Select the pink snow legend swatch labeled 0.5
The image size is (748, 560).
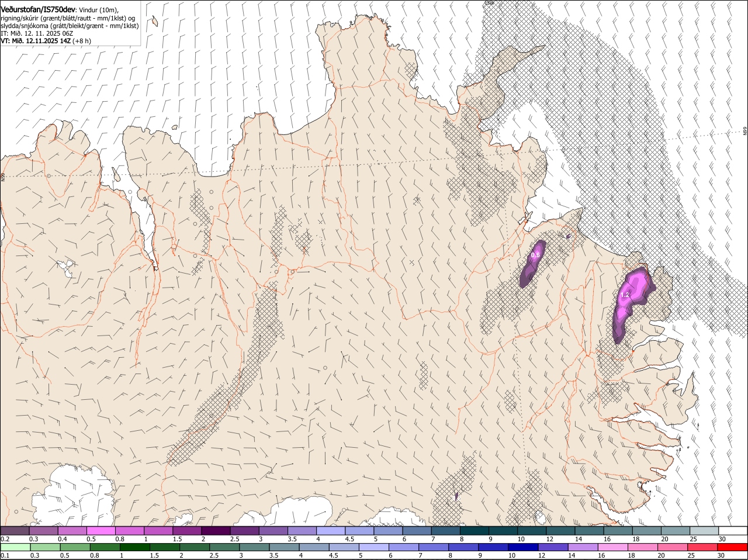pyautogui.click(x=101, y=531)
